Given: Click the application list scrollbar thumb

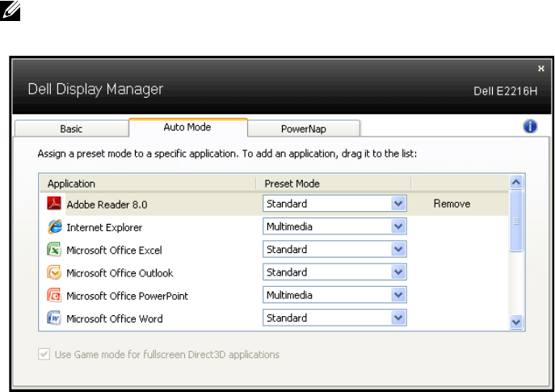Looking at the screenshot, I should (516, 221).
